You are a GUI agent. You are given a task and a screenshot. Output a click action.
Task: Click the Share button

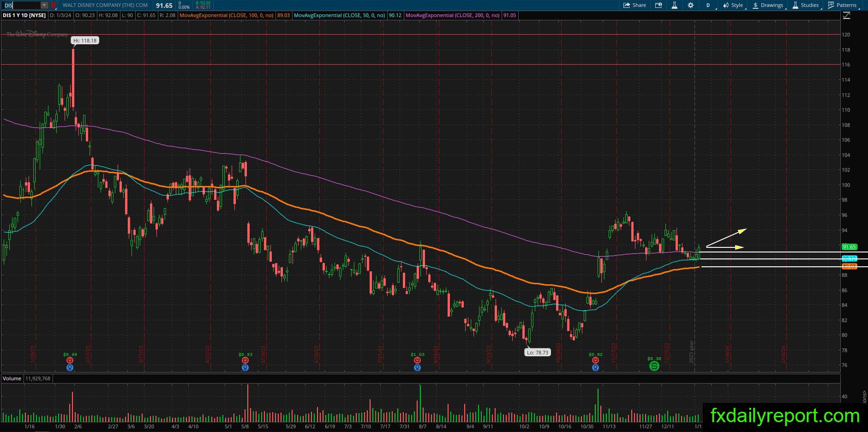[635, 5]
